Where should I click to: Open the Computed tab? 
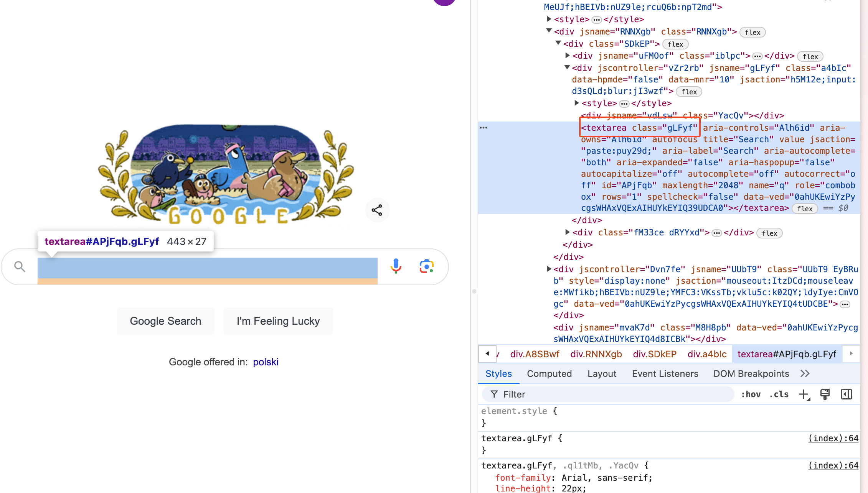point(549,374)
